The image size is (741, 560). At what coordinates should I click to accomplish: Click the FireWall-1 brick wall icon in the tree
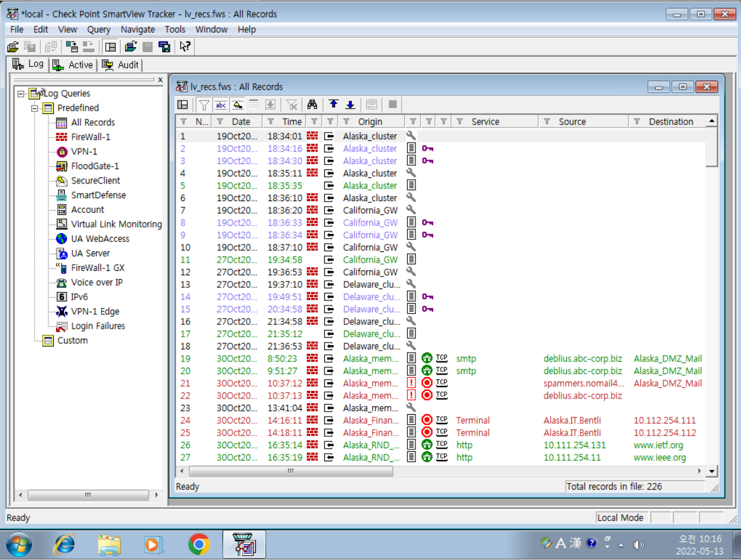pyautogui.click(x=62, y=137)
